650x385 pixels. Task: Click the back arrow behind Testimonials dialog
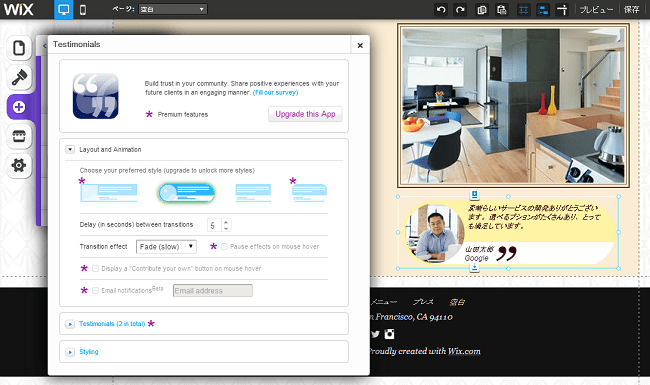[x=44, y=46]
